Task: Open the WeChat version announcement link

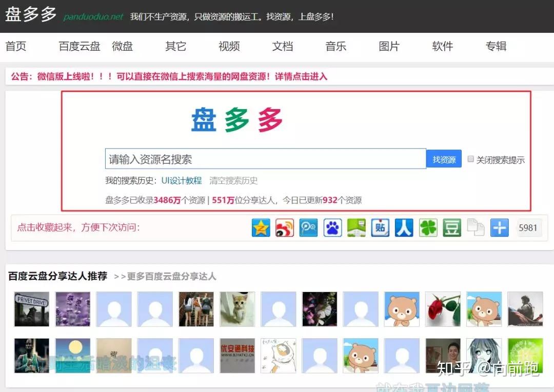Action: pos(169,76)
